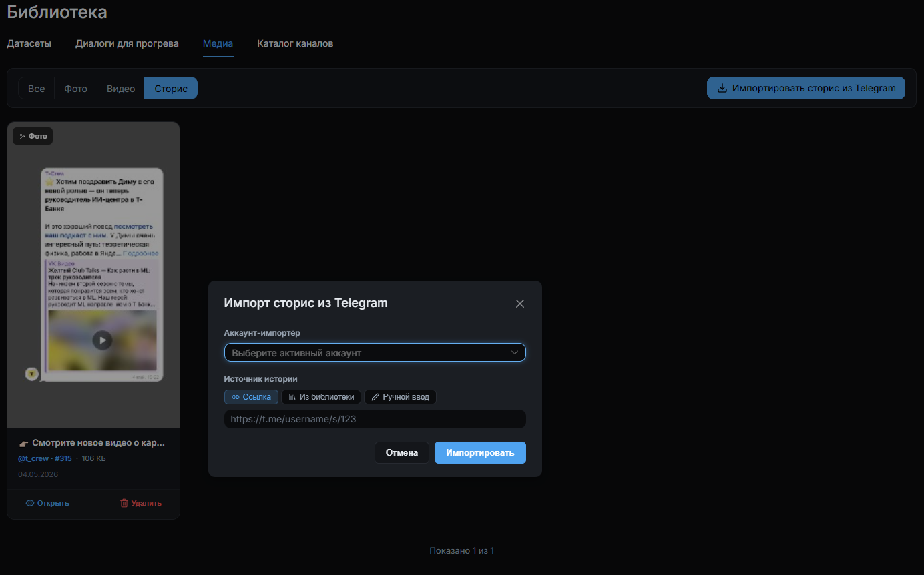Click the Источник истории label
The width and height of the screenshot is (924, 575).
click(x=261, y=379)
